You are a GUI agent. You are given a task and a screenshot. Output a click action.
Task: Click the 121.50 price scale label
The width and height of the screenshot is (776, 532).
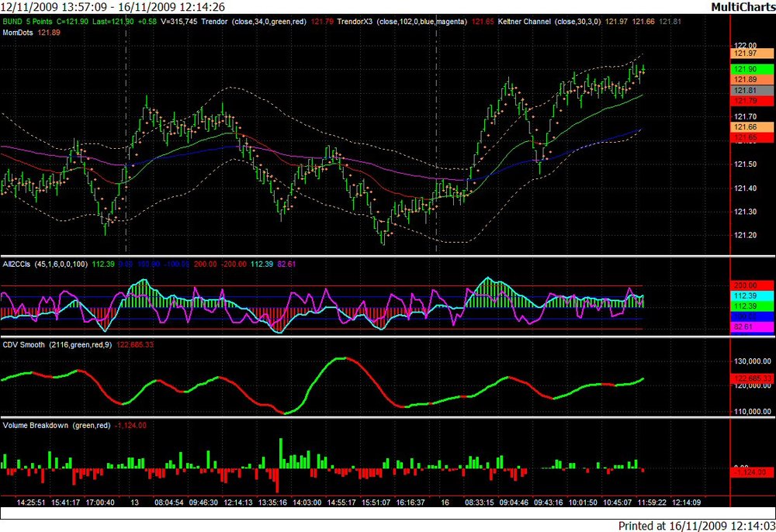click(x=745, y=164)
